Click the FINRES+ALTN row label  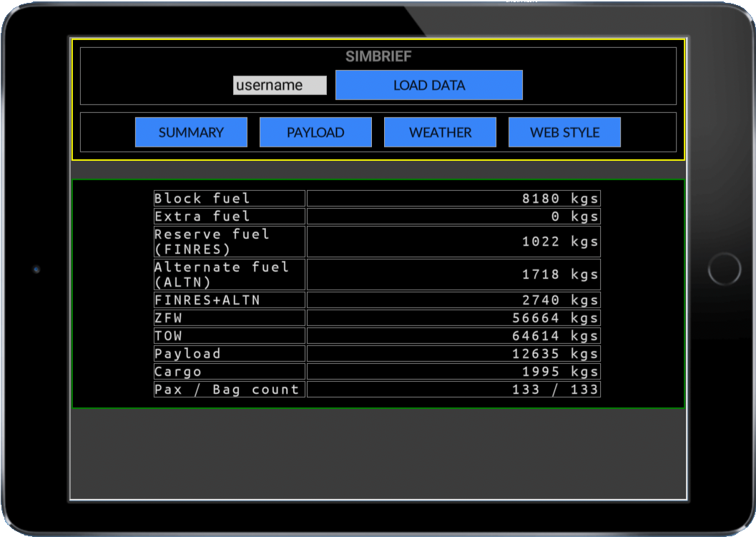230,300
